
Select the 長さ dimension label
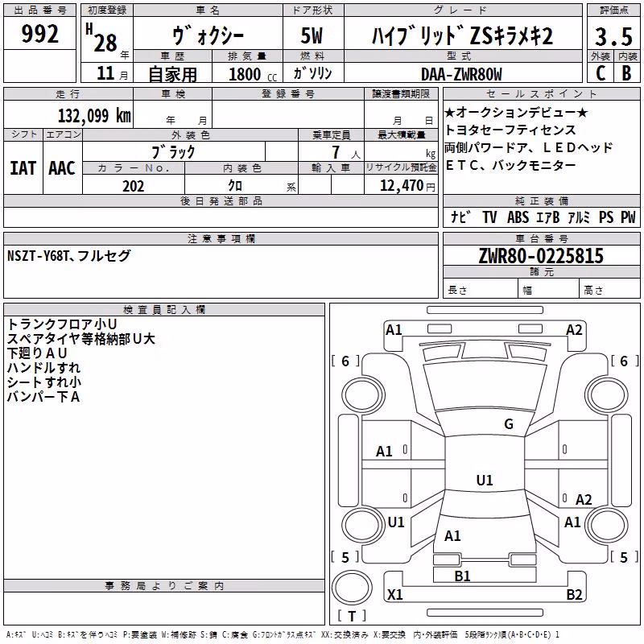457,291
